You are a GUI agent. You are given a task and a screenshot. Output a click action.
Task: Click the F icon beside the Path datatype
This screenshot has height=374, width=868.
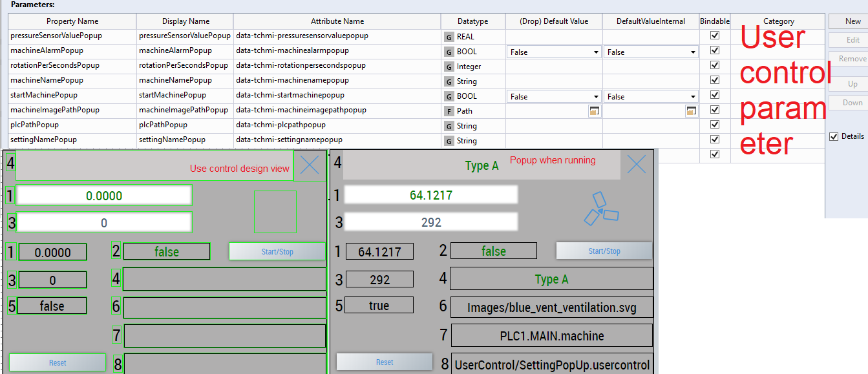click(449, 110)
